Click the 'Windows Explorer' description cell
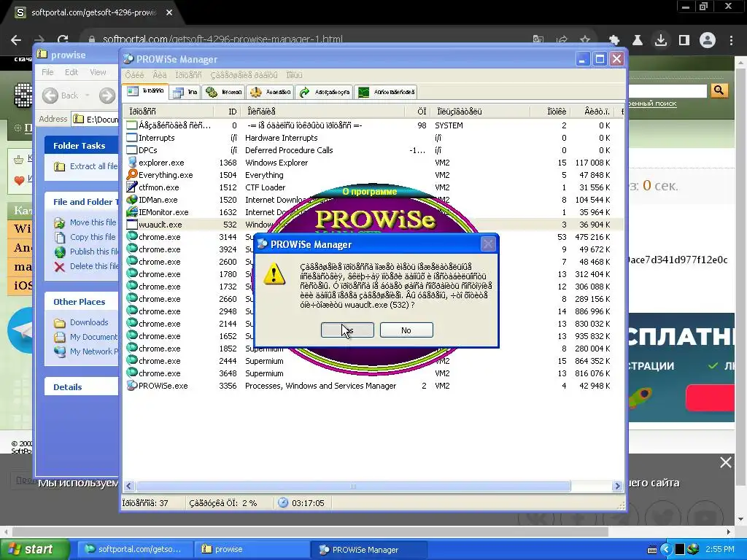 coord(276,163)
